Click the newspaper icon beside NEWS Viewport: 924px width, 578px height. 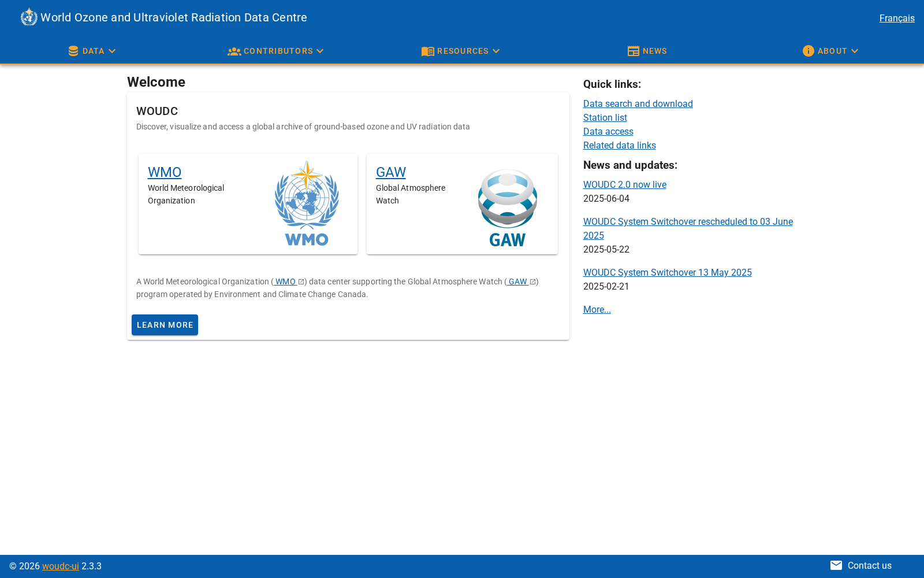[x=634, y=51]
